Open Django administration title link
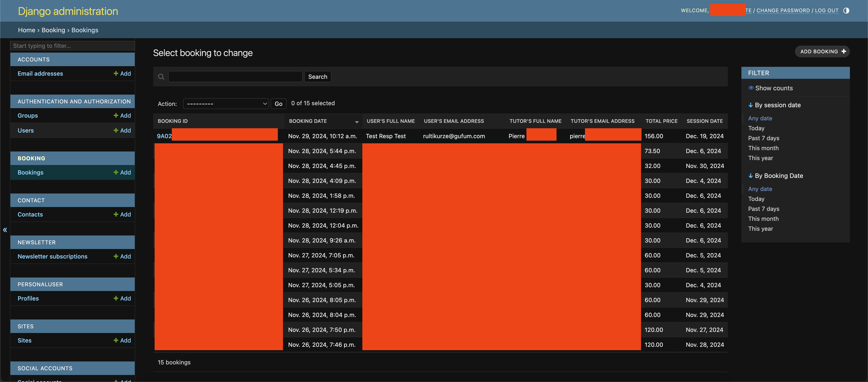The height and width of the screenshot is (382, 868). (x=68, y=11)
